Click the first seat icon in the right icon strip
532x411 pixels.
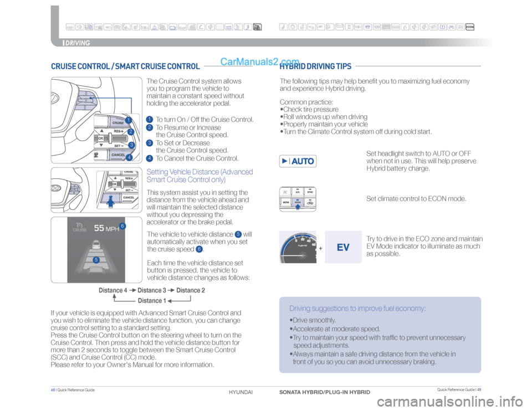point(284,27)
